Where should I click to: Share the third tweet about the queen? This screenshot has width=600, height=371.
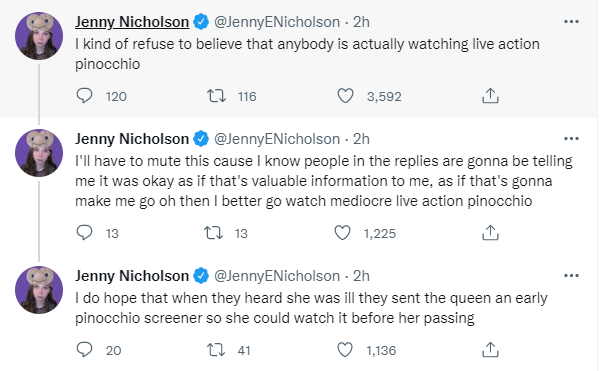(490, 350)
